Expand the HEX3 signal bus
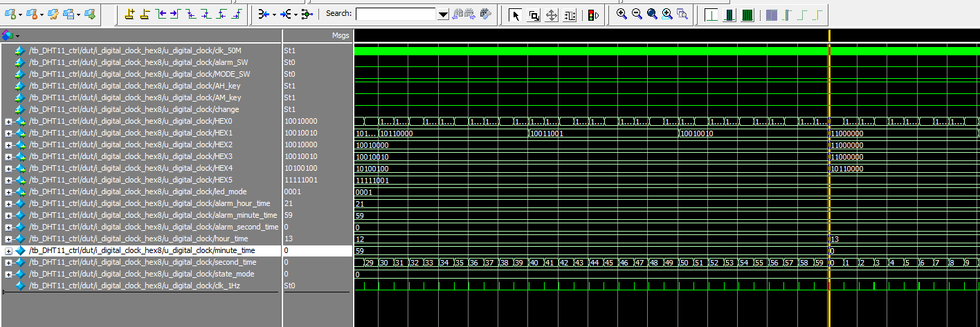The width and height of the screenshot is (980, 327). pos(8,156)
